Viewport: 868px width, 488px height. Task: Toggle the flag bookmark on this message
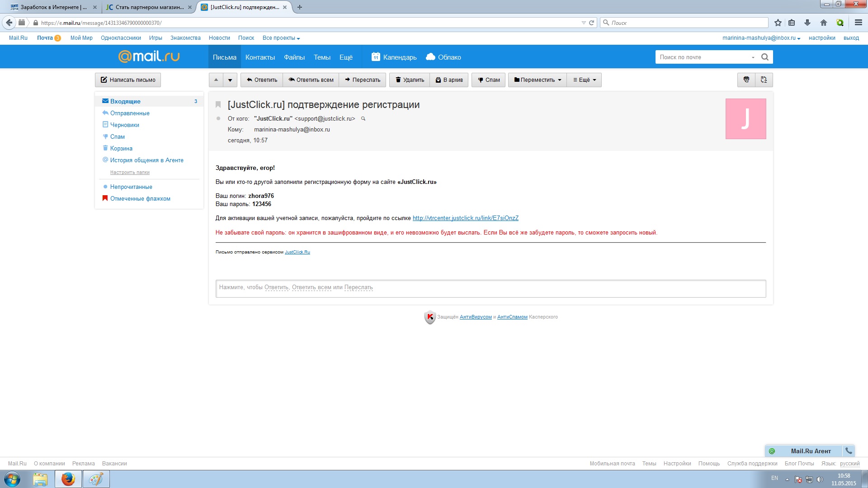click(218, 105)
